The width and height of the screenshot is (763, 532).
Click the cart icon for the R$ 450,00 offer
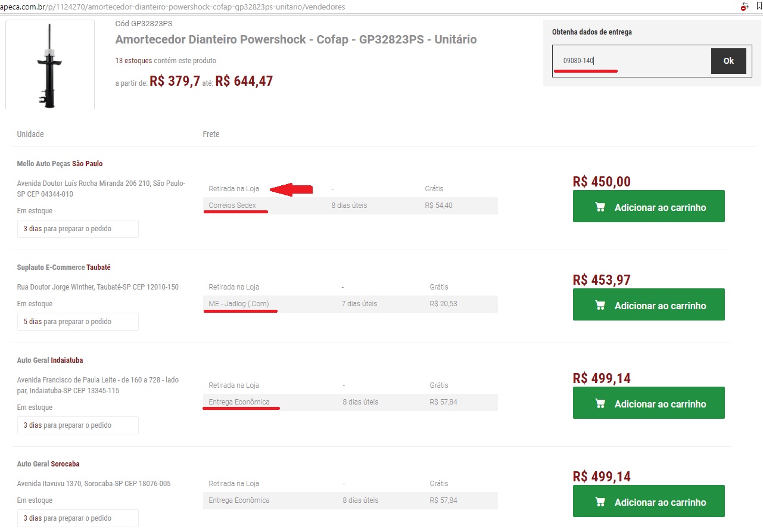(x=600, y=207)
